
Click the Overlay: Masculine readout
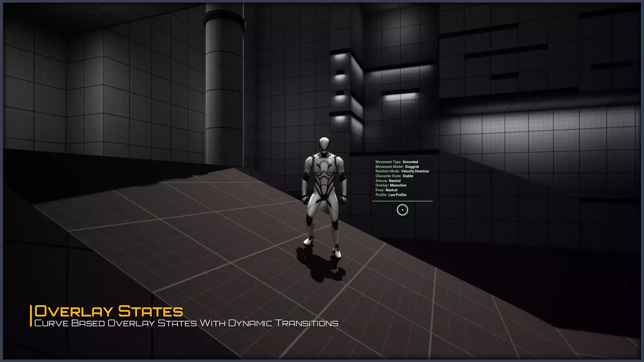[x=390, y=185]
